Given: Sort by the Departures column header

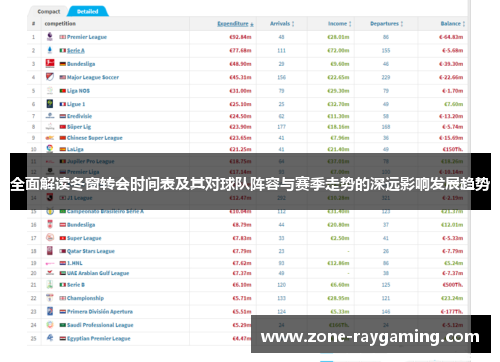Looking at the screenshot, I should pyautogui.click(x=386, y=24).
